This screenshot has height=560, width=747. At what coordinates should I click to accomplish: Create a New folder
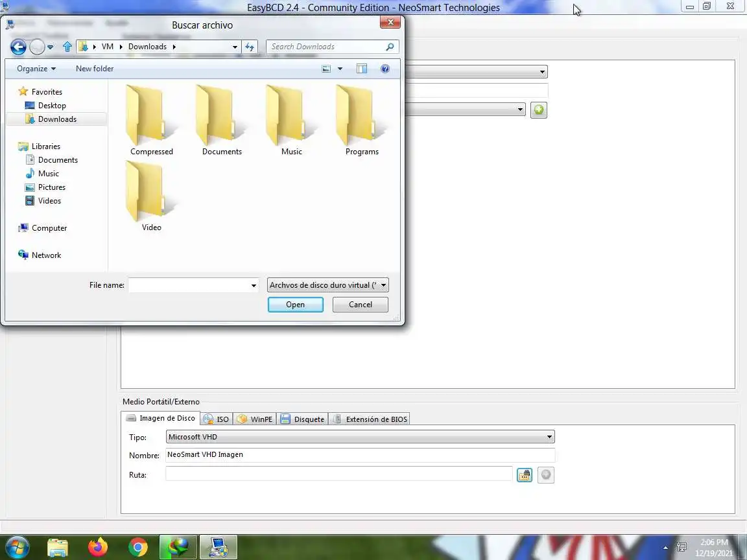click(94, 69)
